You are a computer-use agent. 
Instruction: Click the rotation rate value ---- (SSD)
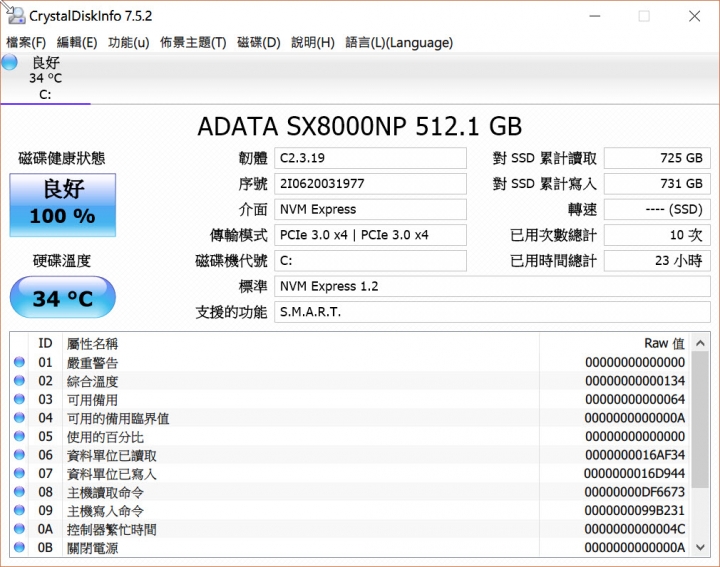click(657, 209)
